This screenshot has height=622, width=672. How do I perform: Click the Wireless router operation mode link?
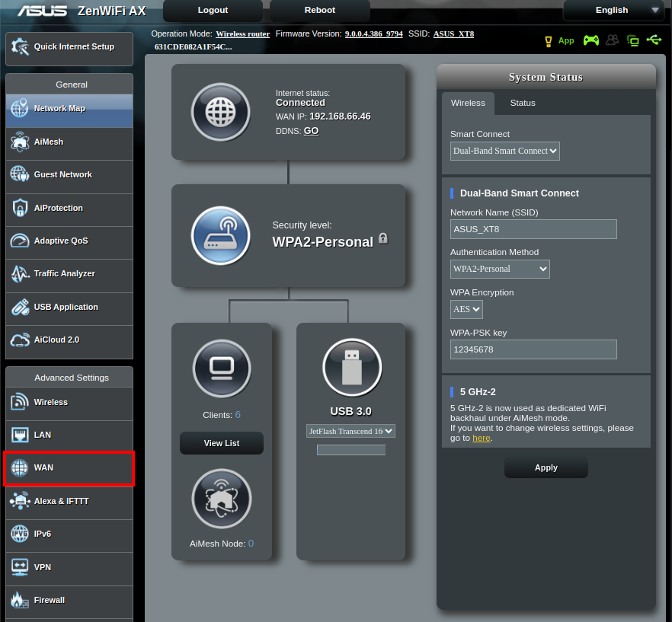[242, 33]
